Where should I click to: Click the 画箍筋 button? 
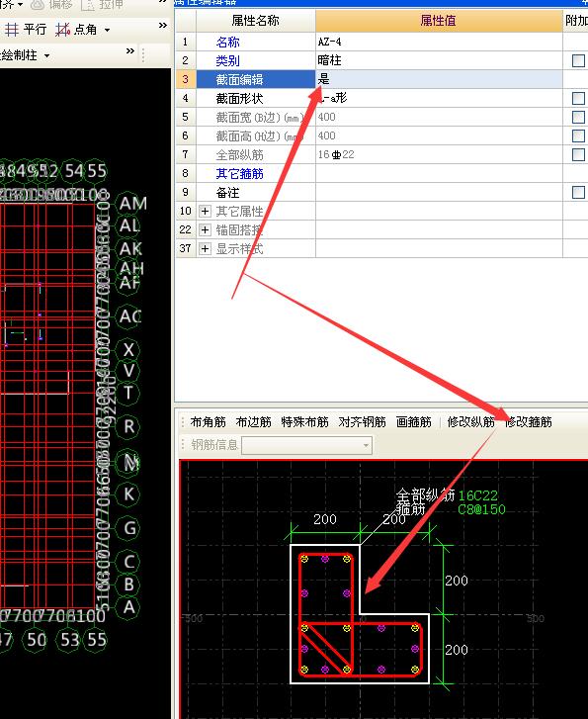tap(414, 422)
